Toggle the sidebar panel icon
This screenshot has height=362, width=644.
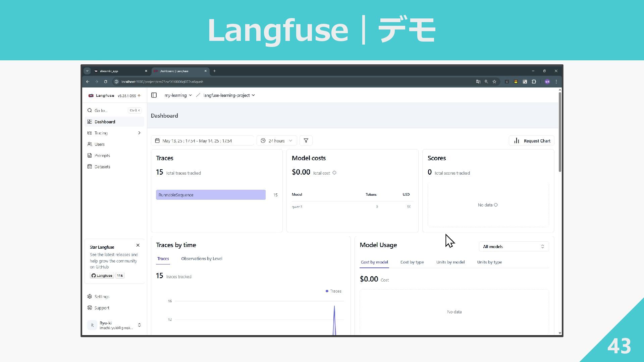point(154,95)
